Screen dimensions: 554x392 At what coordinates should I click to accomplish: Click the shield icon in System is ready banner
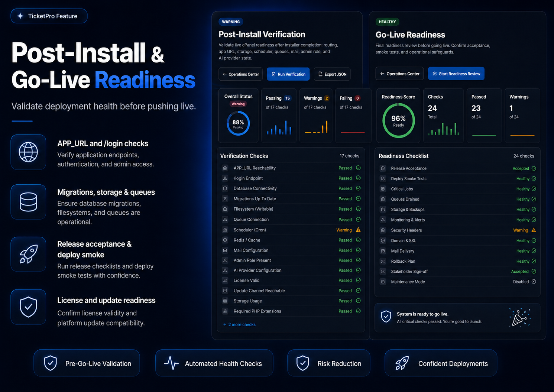[x=386, y=317]
